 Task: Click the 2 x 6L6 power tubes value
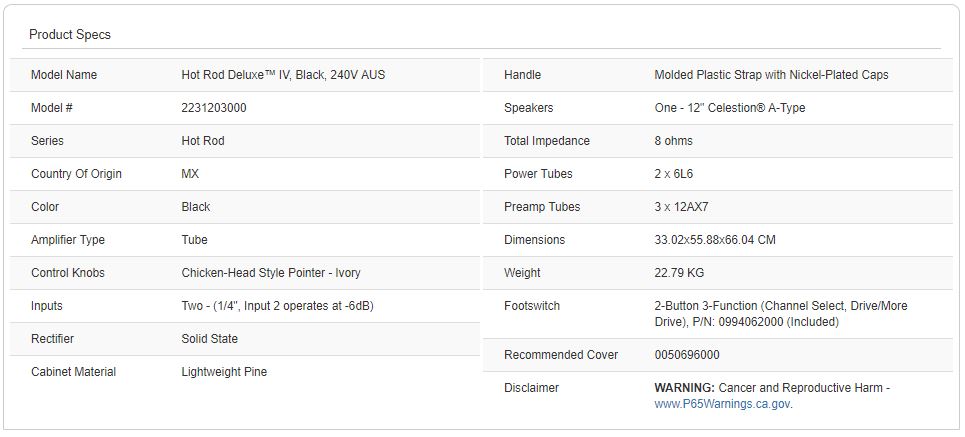click(x=674, y=174)
